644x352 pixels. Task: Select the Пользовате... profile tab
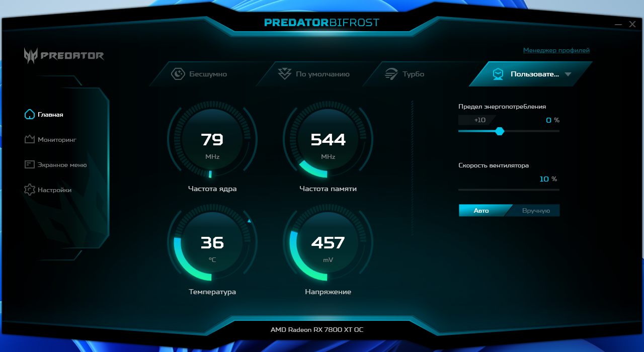(x=531, y=74)
